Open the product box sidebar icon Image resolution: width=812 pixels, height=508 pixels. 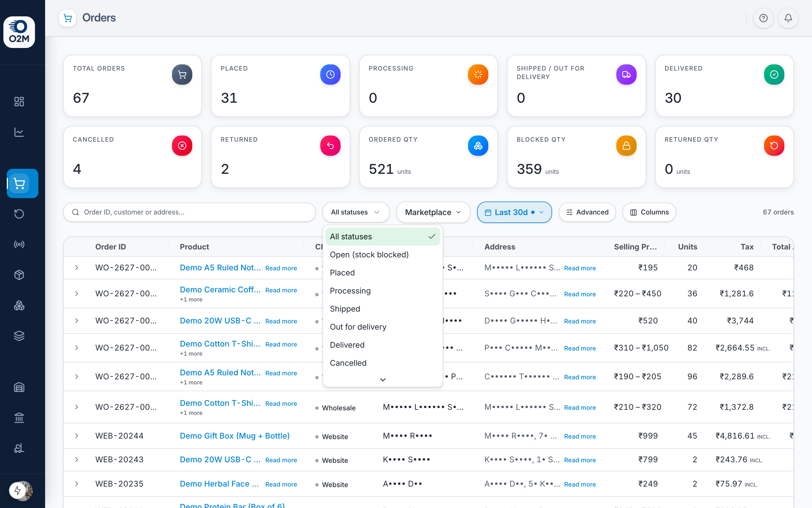point(19,275)
